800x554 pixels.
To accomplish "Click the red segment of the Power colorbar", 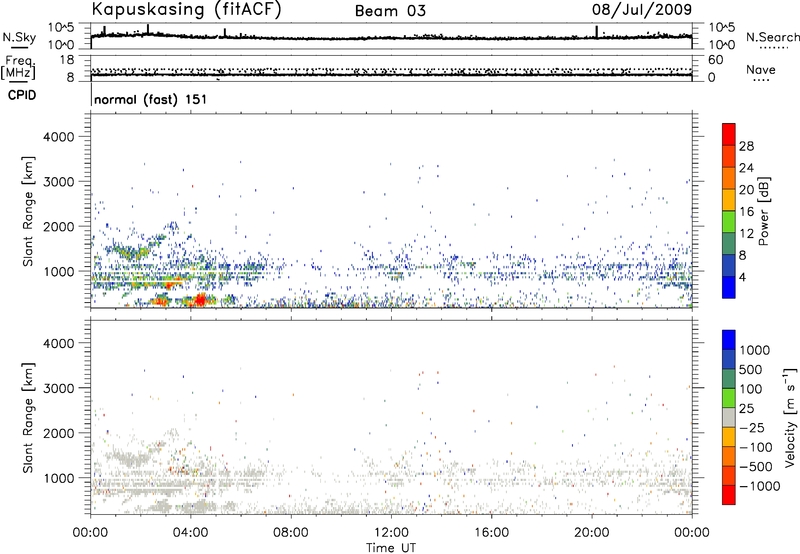I will click(729, 134).
